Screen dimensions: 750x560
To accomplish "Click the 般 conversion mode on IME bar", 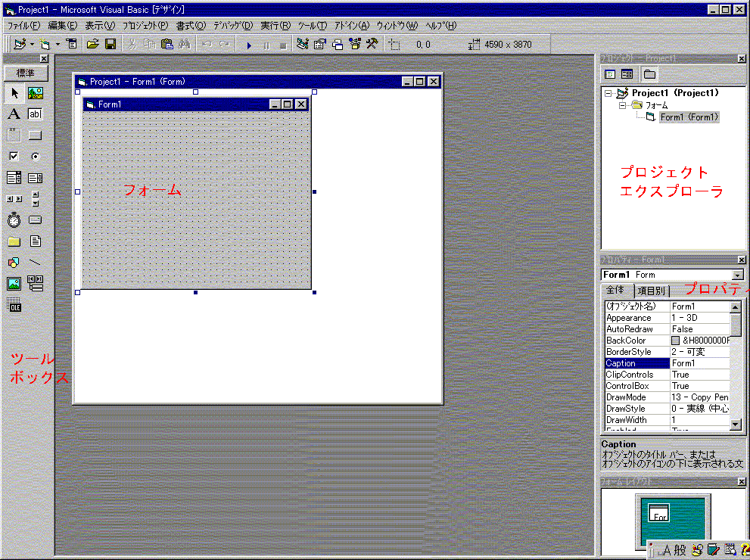I will pos(680,550).
